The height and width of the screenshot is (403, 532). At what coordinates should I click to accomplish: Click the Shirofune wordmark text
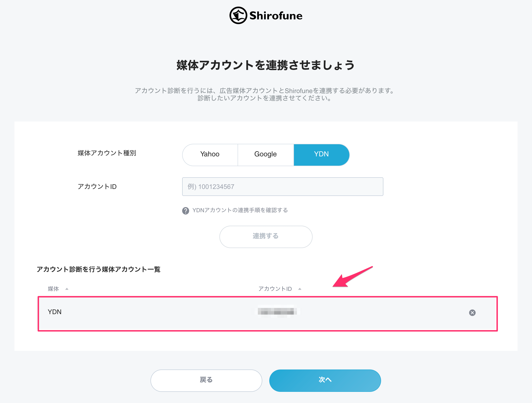click(x=276, y=16)
